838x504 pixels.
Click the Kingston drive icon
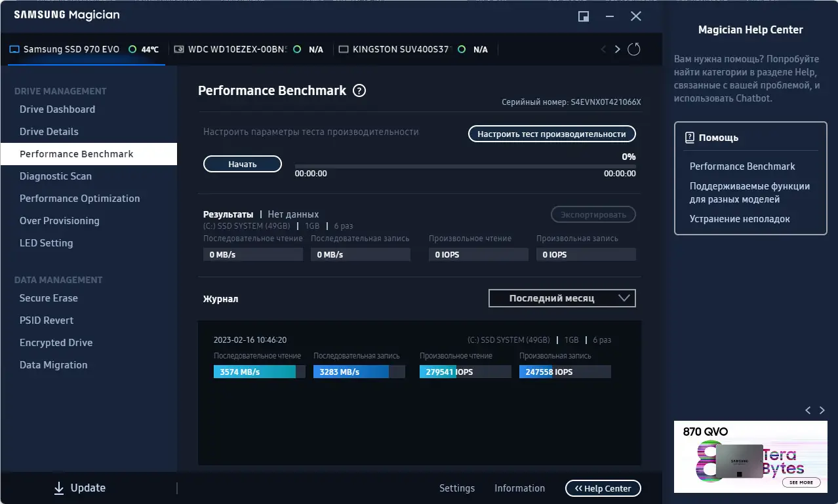pyautogui.click(x=343, y=49)
